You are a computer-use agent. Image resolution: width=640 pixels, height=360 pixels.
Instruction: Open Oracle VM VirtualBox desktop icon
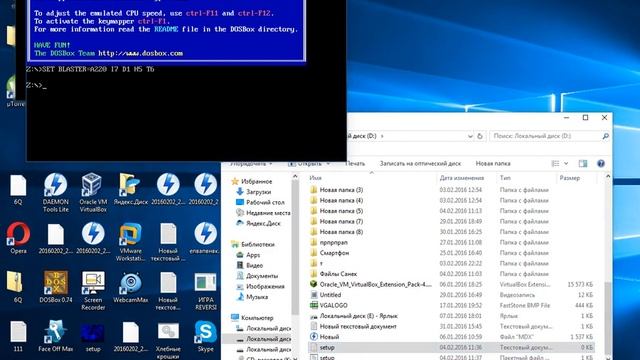click(x=93, y=192)
